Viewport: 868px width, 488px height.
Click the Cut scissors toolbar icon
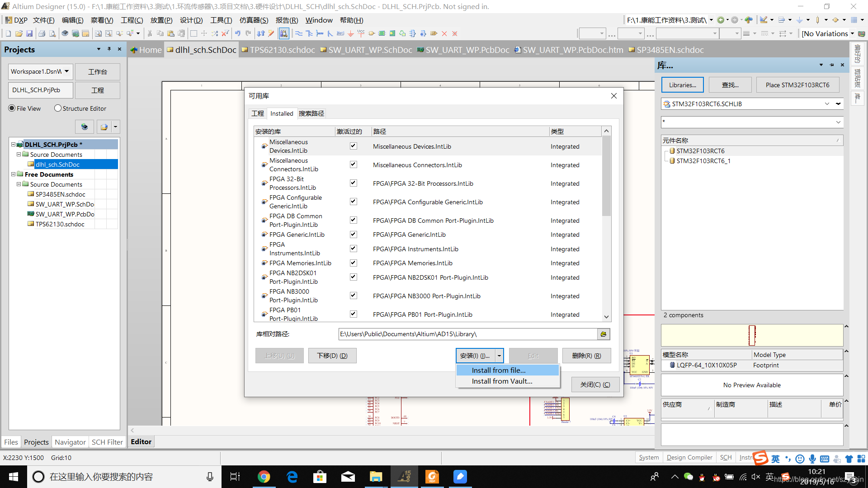150,33
